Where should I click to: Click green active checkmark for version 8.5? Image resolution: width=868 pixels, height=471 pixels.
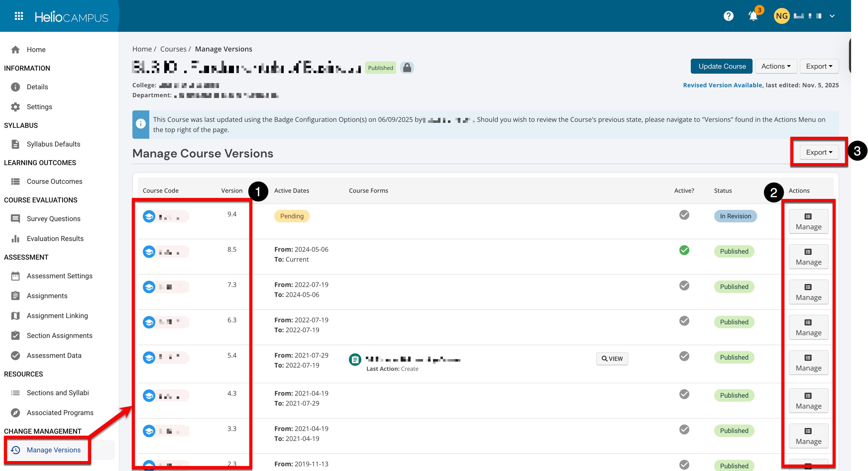[684, 250]
